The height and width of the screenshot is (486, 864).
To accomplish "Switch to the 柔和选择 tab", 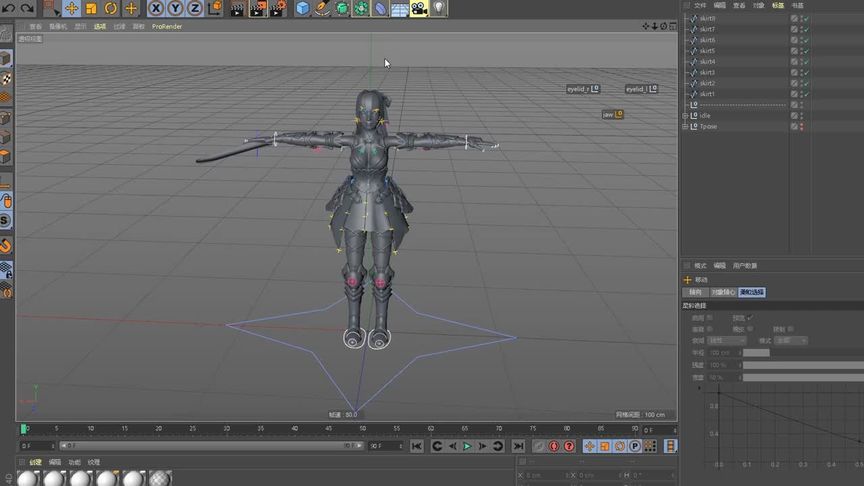I will point(751,292).
